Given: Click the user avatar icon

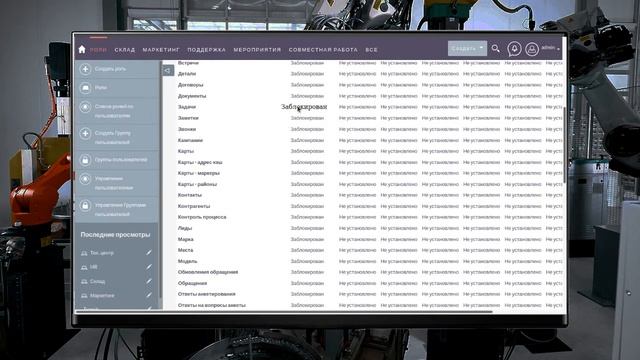Looking at the screenshot, I should click(x=531, y=49).
